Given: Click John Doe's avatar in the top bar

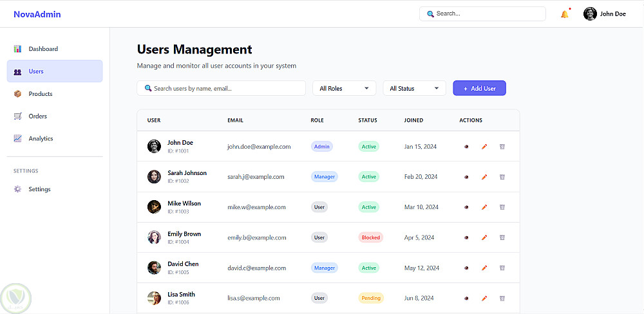Looking at the screenshot, I should 590,14.
